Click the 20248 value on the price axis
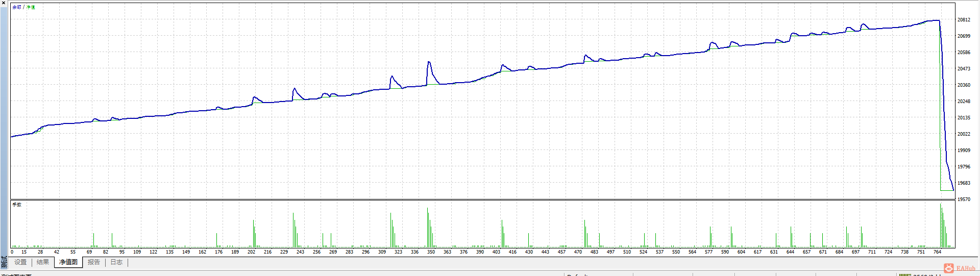Screen dimensions: 980x276 tap(964, 102)
